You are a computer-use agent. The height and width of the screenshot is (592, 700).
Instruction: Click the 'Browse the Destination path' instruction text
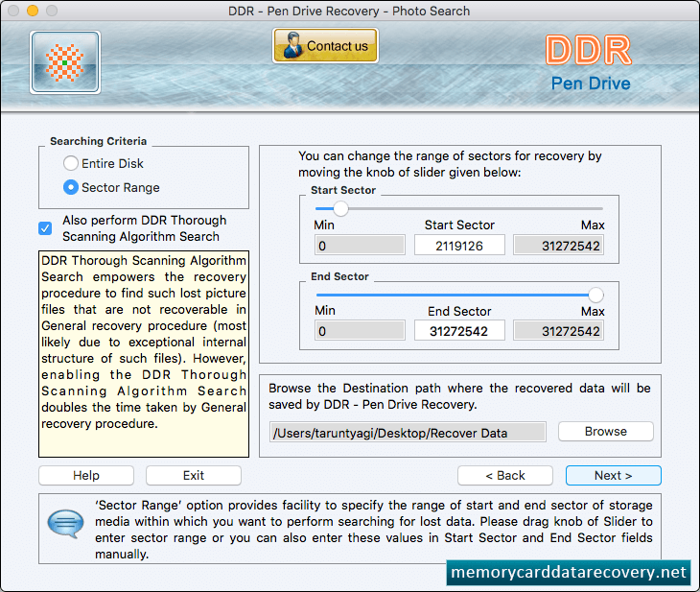pyautogui.click(x=459, y=396)
